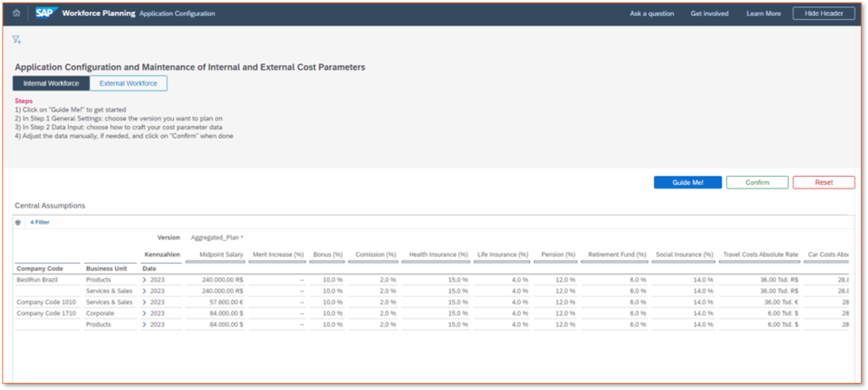The width and height of the screenshot is (868, 390).
Task: Open Get involved link
Action: point(709,14)
